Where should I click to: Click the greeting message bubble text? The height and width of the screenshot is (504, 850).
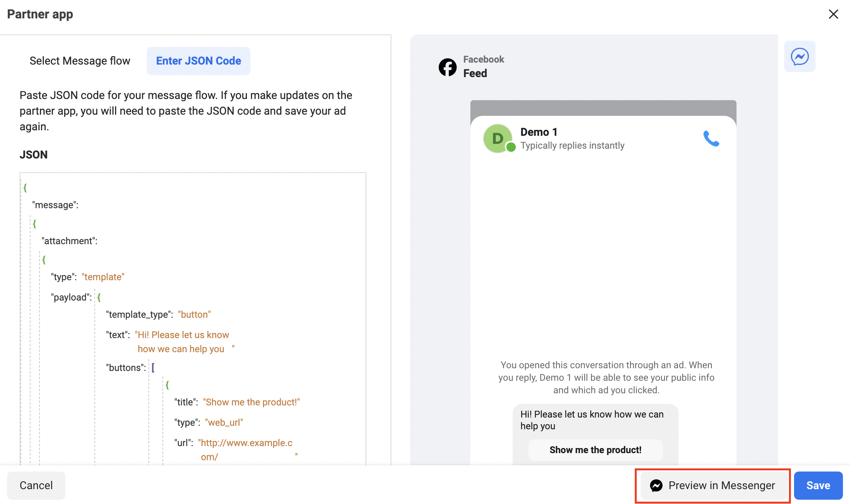[x=592, y=420]
